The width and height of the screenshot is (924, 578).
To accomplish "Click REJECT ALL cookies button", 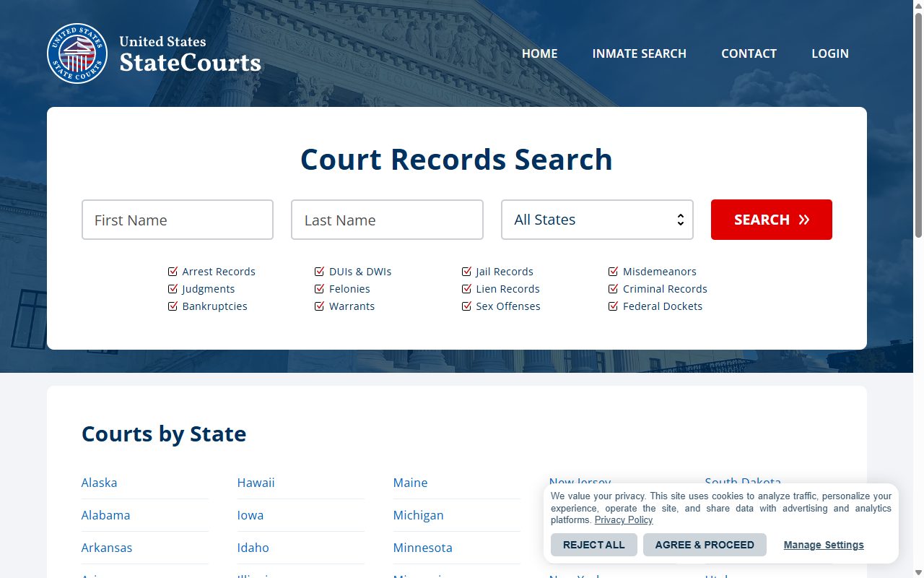I will tap(594, 545).
